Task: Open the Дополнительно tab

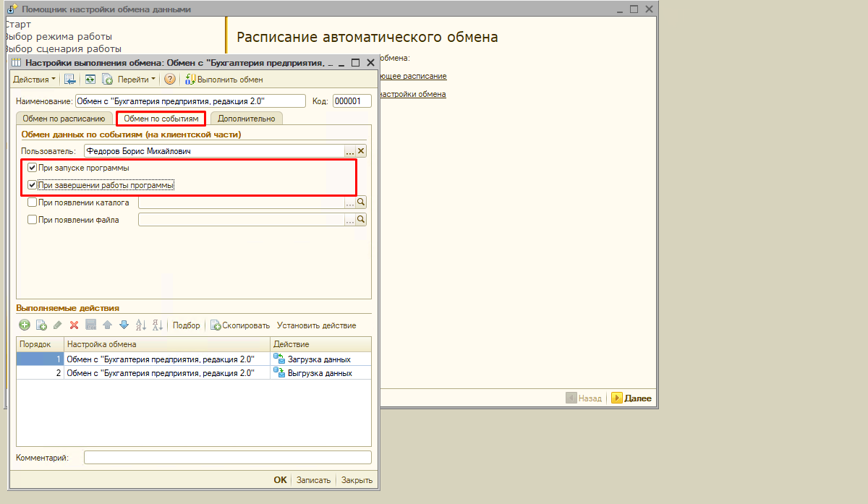Action: [x=247, y=119]
